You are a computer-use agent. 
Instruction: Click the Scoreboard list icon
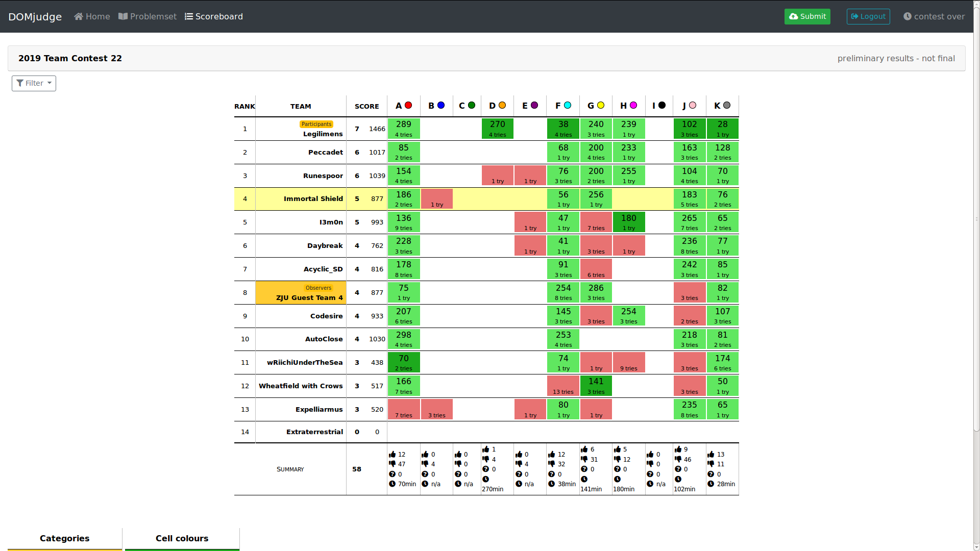tap(189, 16)
